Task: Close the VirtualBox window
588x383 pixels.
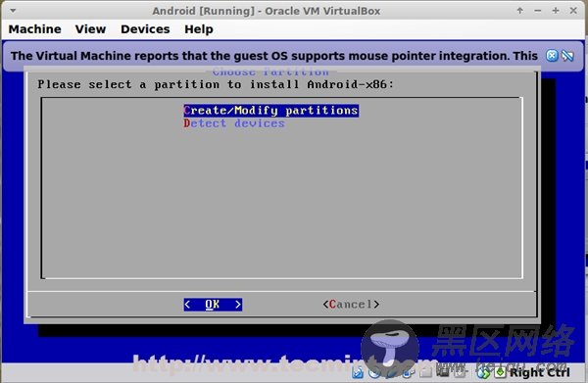Action: [x=573, y=11]
